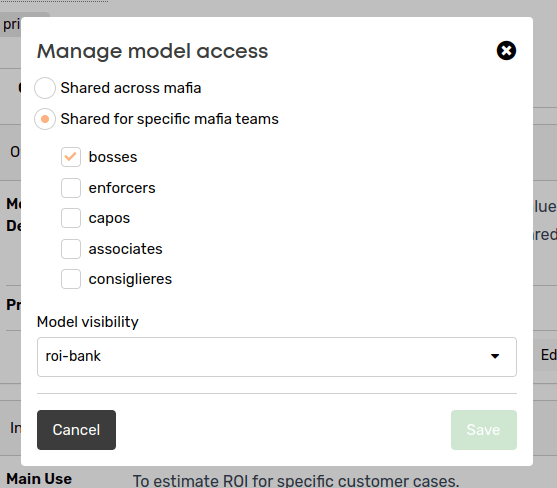This screenshot has height=488, width=557.
Task: Click the associates label text
Action: 125,249
